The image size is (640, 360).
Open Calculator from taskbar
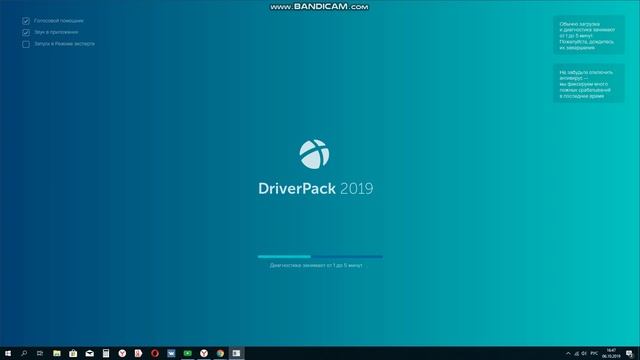point(106,353)
